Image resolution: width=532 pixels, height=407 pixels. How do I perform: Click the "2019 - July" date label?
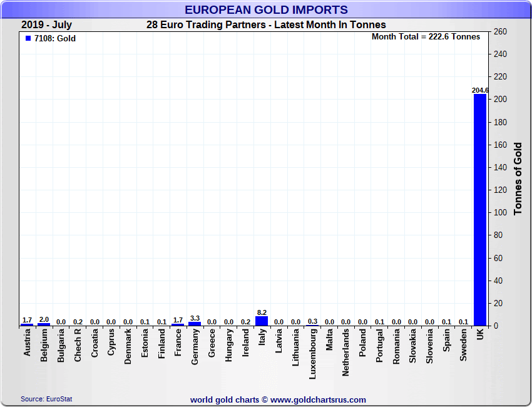(46, 25)
